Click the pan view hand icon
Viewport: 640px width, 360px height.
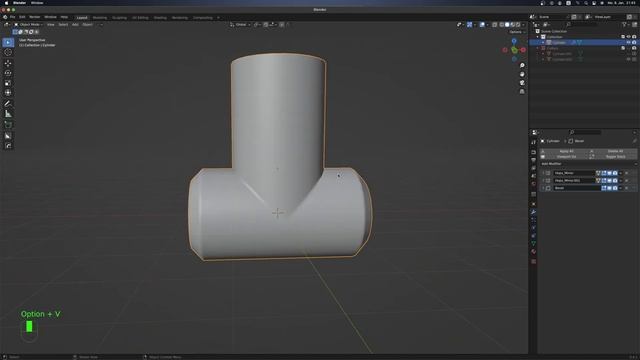(x=522, y=74)
